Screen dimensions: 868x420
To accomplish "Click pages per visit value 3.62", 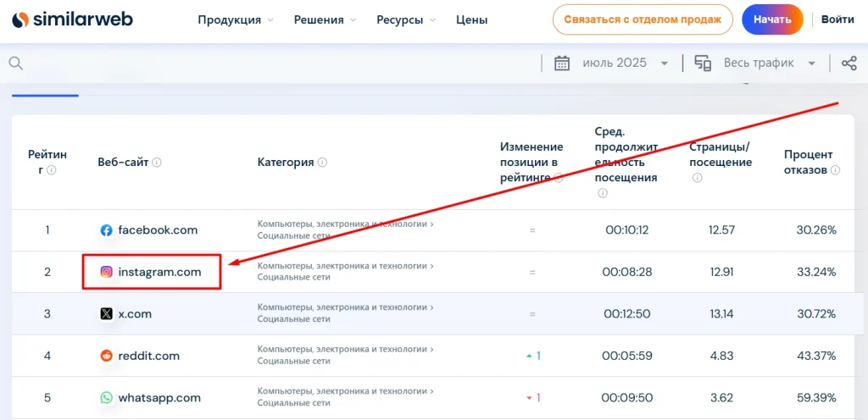I will click(721, 398).
